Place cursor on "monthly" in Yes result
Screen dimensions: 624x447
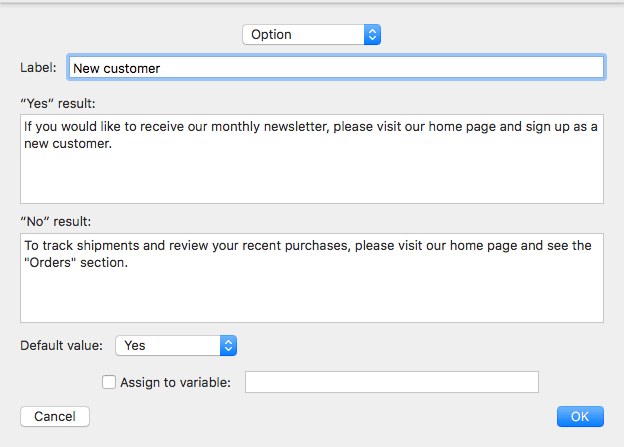tap(235, 127)
